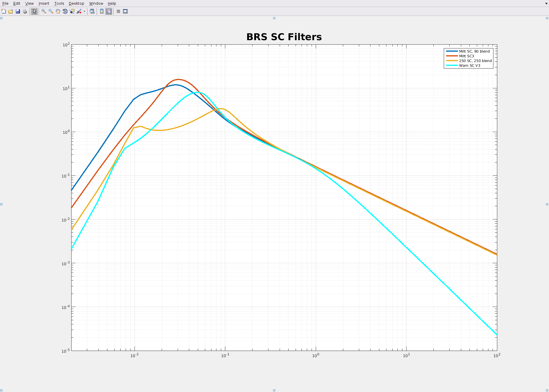Click the y-axis tick label 10^-3
The image size is (549, 392).
(66, 263)
